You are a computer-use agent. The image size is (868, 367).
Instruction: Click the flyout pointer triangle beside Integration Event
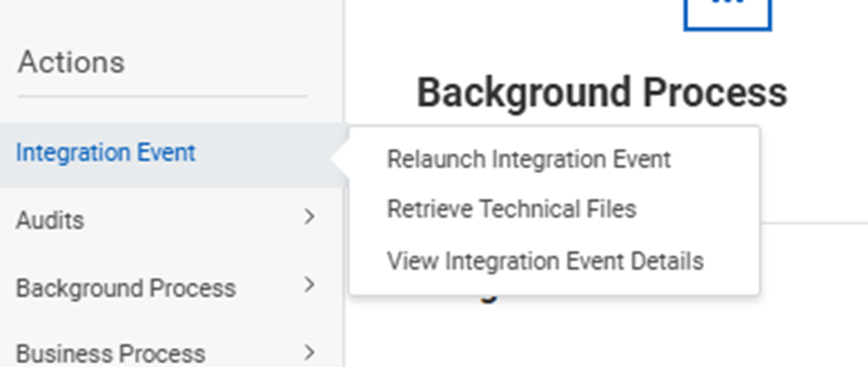point(338,158)
